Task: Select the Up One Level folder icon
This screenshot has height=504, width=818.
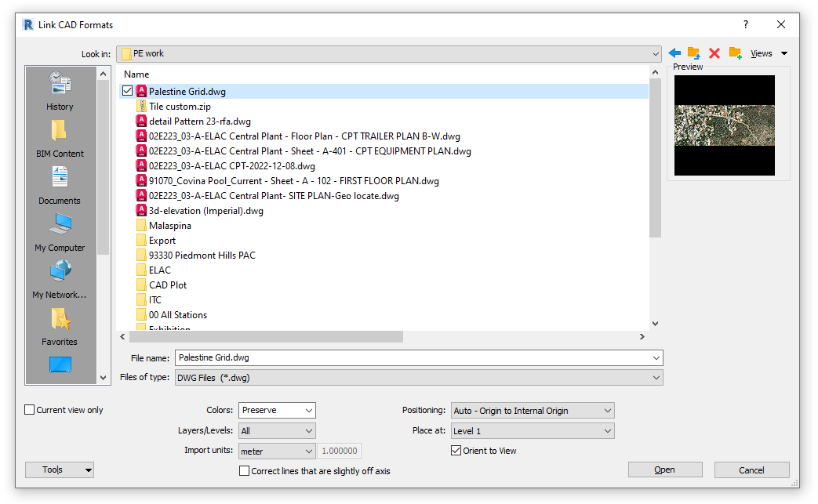Action: [693, 53]
